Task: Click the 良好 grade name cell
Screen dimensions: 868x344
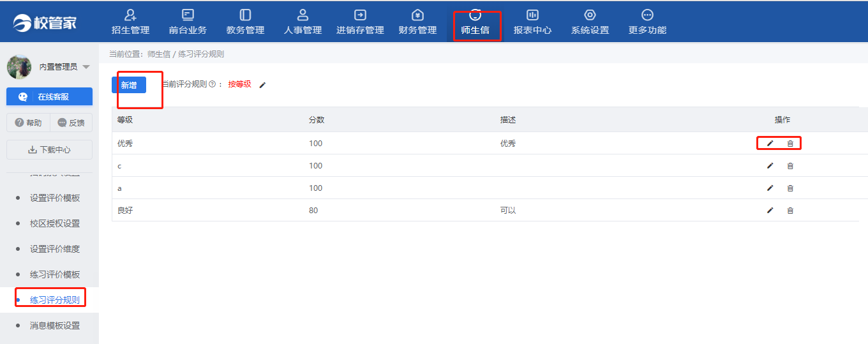Action: pyautogui.click(x=125, y=211)
